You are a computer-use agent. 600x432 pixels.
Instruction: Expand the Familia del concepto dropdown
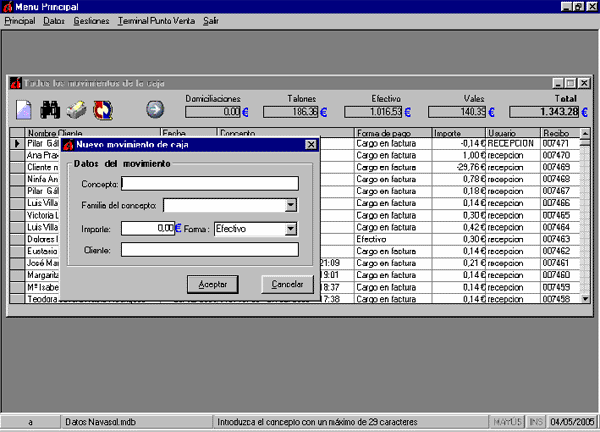coord(291,206)
